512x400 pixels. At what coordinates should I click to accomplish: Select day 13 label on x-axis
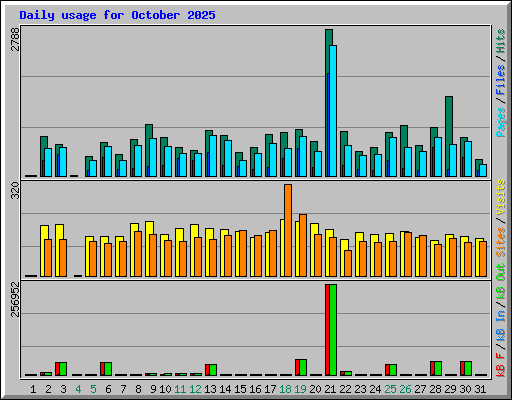(x=210, y=389)
